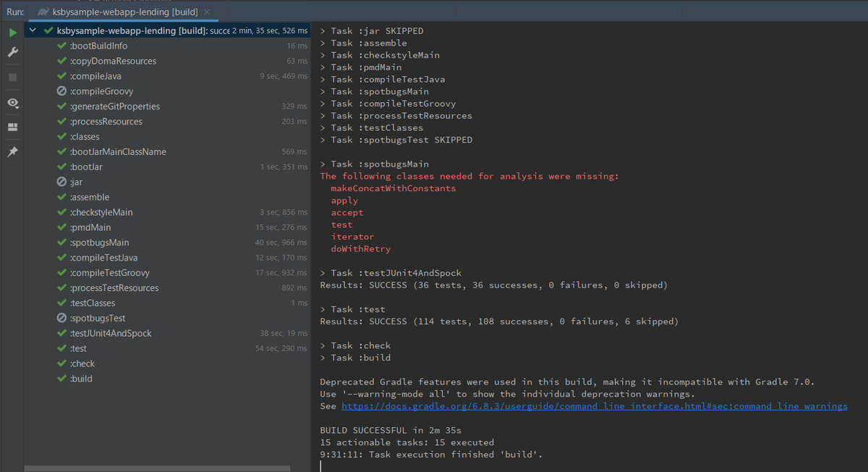The height and width of the screenshot is (472, 868).
Task: Select the :testClasses task row
Action: point(167,303)
